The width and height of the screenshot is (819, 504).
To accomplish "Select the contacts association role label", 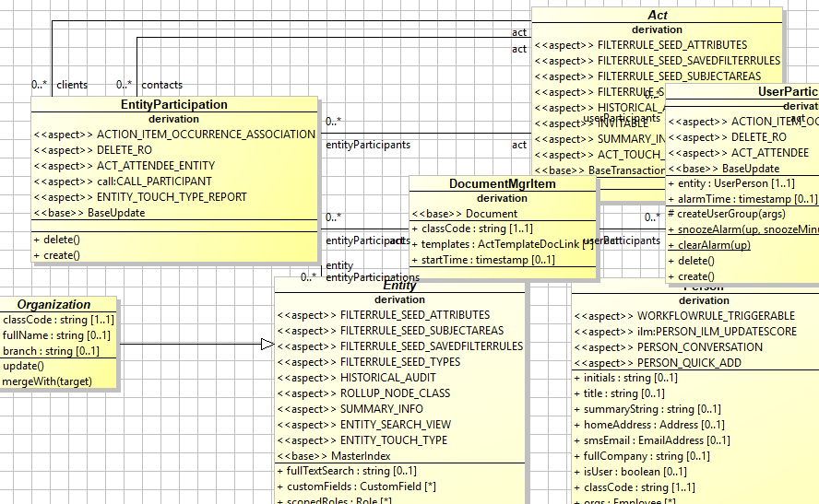I will coord(161,85).
